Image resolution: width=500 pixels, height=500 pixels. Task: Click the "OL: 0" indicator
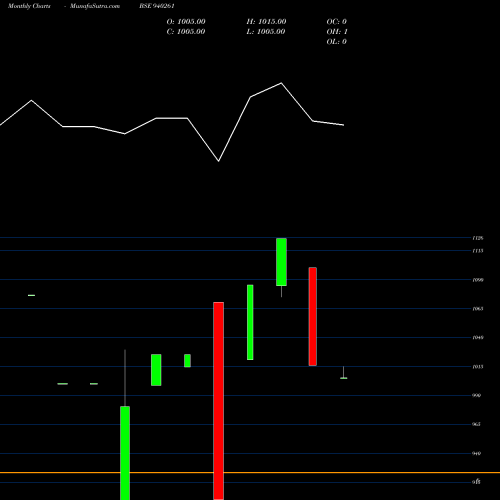(337, 42)
